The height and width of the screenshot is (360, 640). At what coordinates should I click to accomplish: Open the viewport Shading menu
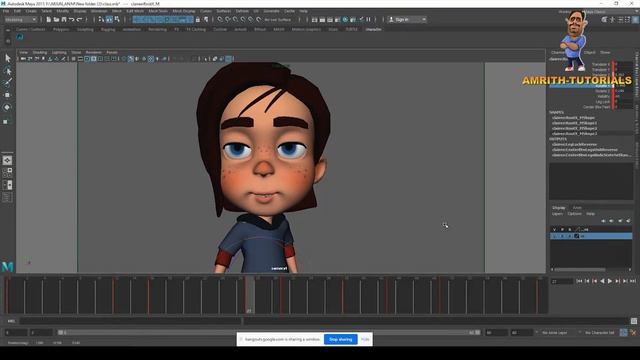click(x=40, y=52)
